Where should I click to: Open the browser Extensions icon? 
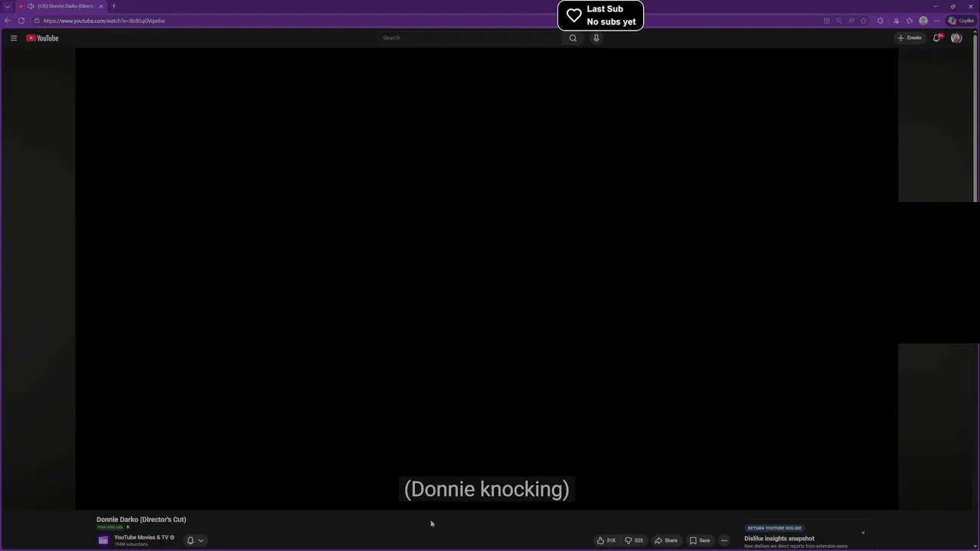tap(880, 21)
